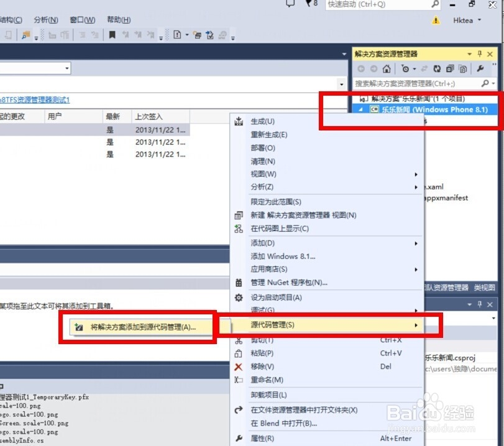Choose 限定为此范围(S)
The image size is (504, 446).
coord(328,202)
